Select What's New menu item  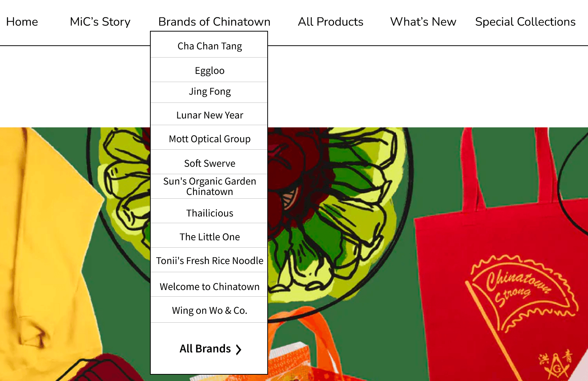click(423, 22)
